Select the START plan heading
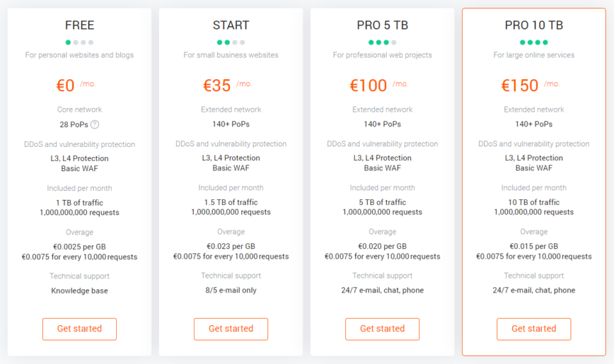 point(231,25)
